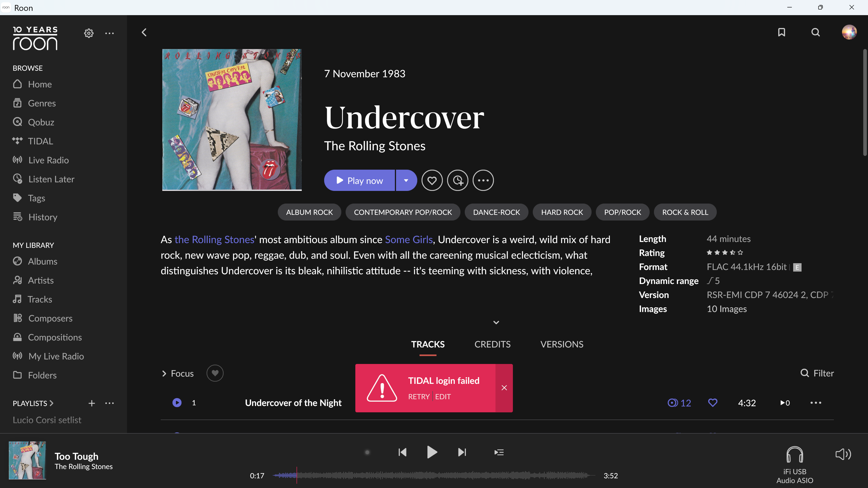This screenshot has width=868, height=488.
Task: Click The Rolling Stones artist name
Action: 375,146
